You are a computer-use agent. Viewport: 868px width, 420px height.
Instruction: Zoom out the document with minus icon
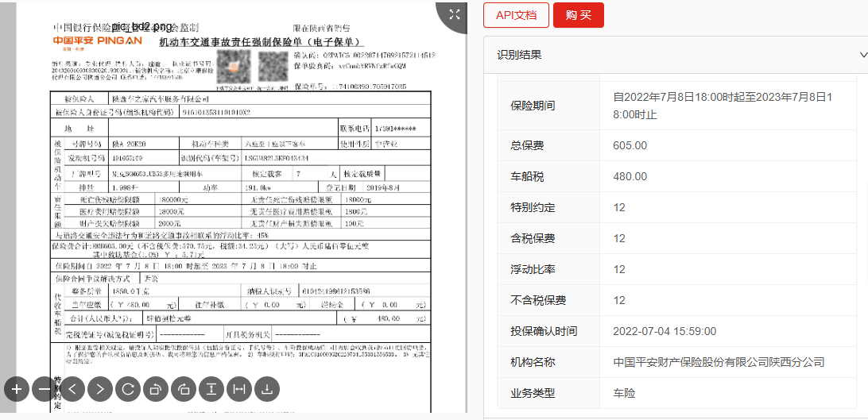point(45,389)
